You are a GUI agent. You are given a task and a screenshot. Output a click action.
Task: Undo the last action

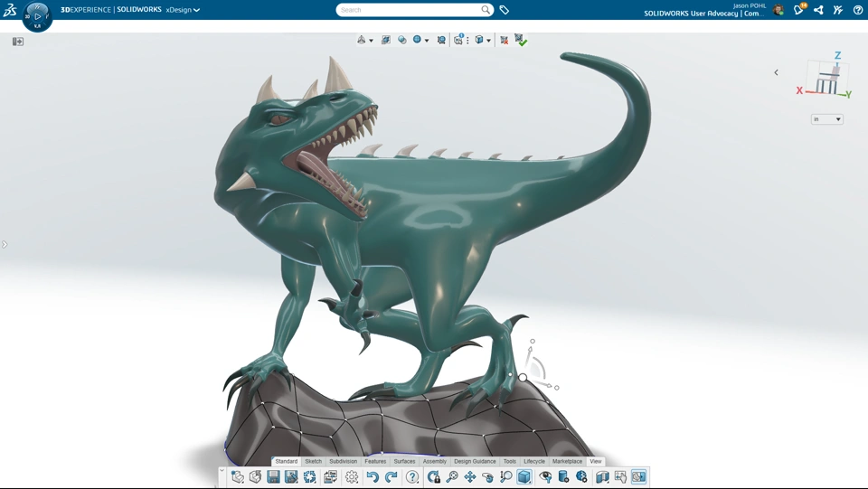372,477
